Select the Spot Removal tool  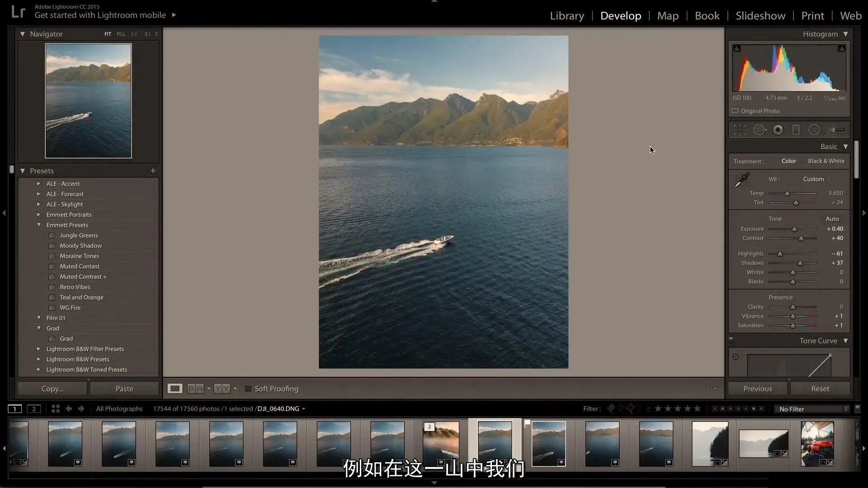759,130
